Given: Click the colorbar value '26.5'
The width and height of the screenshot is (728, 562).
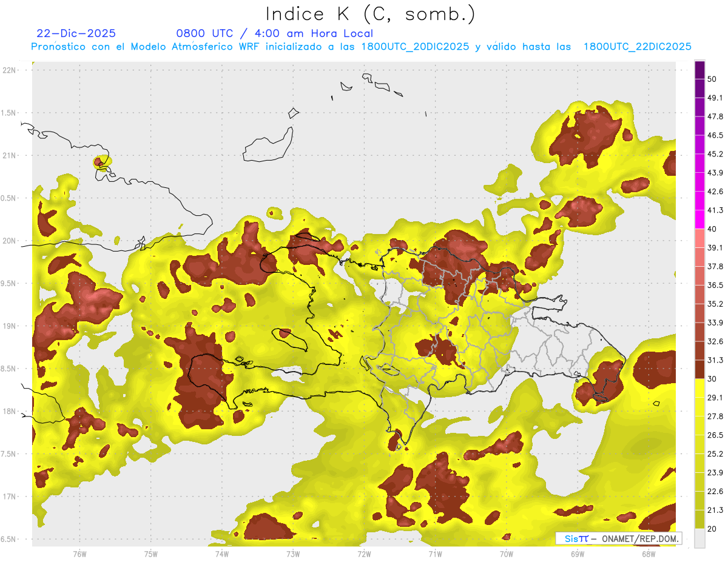Looking at the screenshot, I should pos(715,435).
